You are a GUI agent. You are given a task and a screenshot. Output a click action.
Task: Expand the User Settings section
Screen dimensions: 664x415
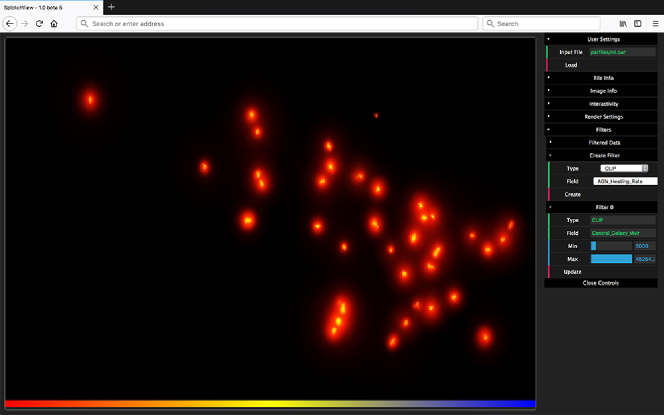point(602,39)
